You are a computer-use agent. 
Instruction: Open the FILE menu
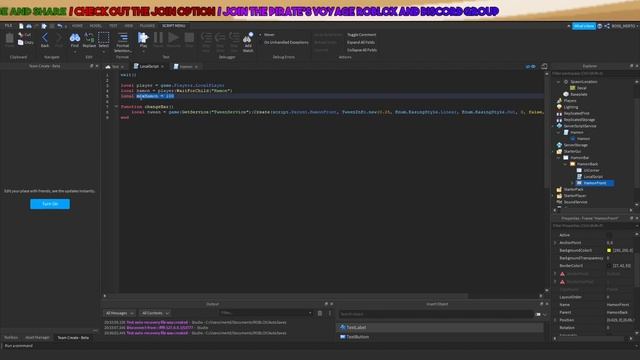8,26
